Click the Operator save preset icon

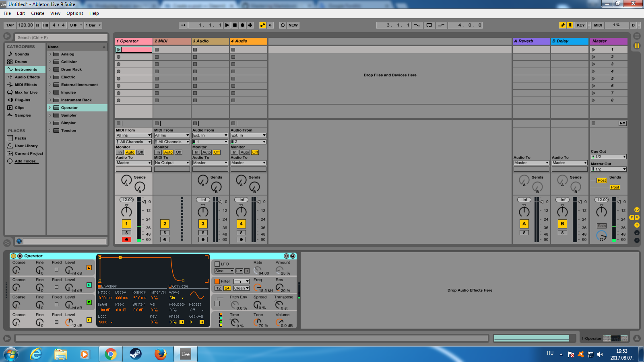tap(293, 256)
